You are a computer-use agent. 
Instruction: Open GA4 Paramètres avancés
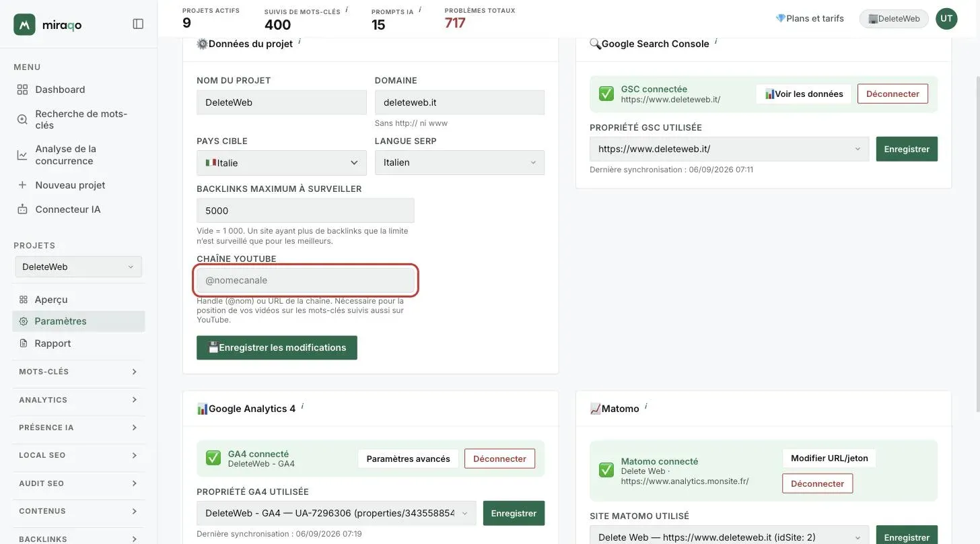[409, 459]
